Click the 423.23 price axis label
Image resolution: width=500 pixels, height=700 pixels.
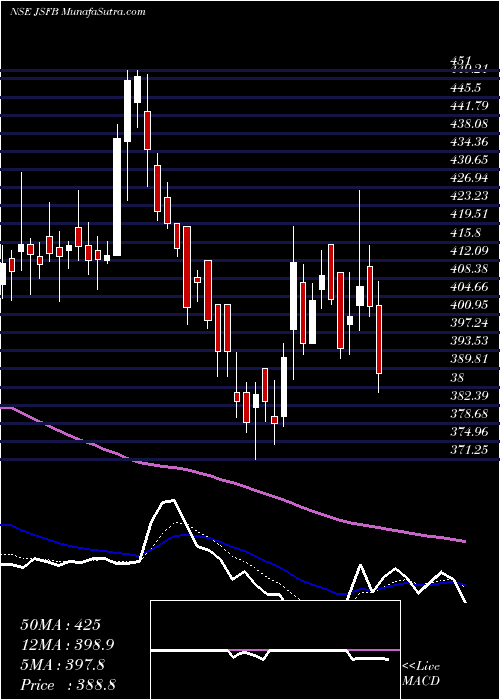coord(468,196)
